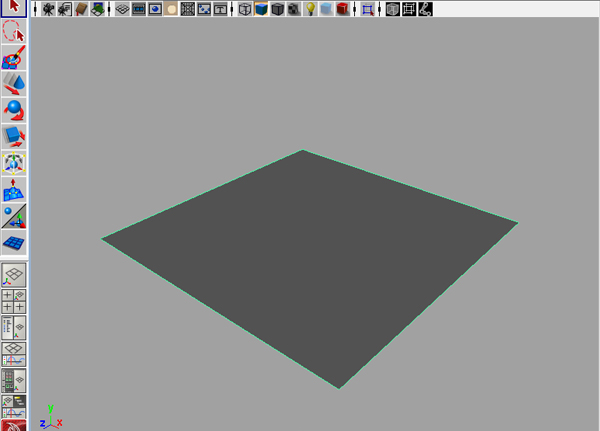Toggle the resolution gate display
Screen dimensions: 600x431
click(155, 9)
